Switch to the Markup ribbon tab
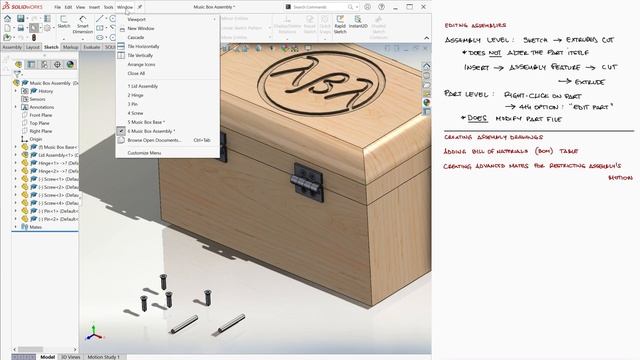640x360 pixels. (x=70, y=47)
